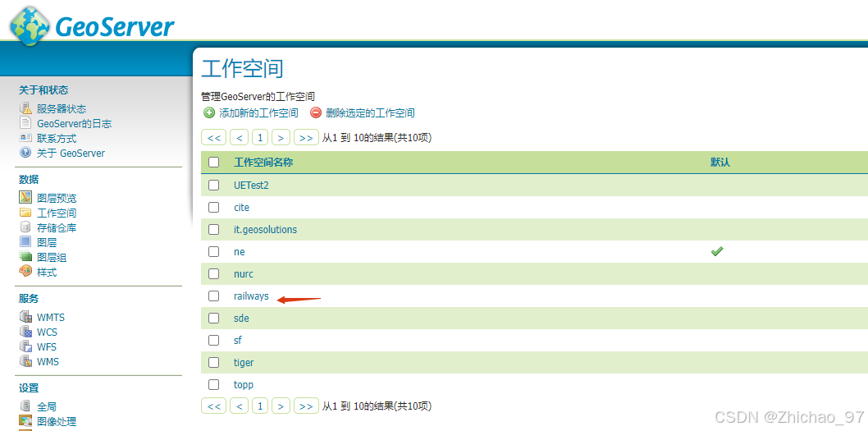The image size is (868, 431).
Task: Check the nurc workspace checkbox
Action: 213,273
